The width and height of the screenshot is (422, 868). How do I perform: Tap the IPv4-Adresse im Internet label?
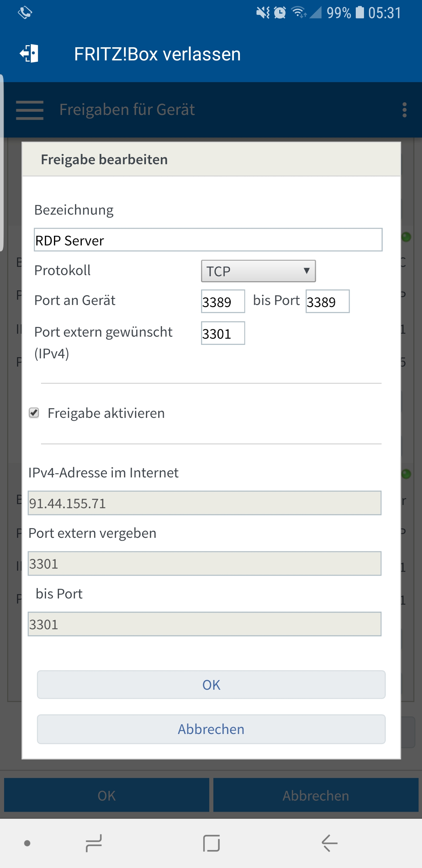pos(103,472)
